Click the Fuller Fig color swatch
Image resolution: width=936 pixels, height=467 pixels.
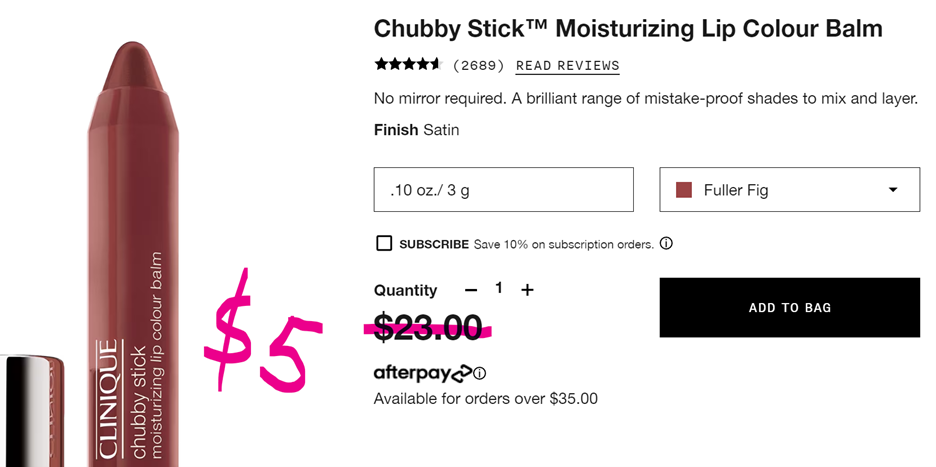[684, 189]
